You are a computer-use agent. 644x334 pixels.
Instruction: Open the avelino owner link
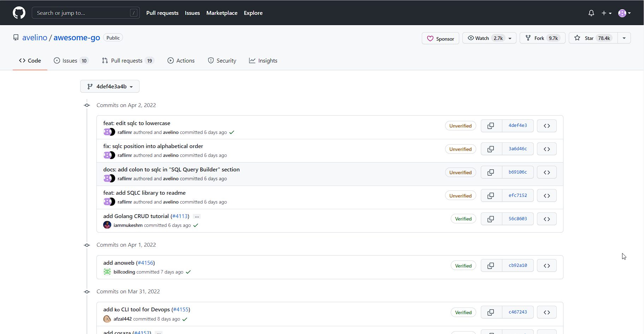(x=35, y=38)
